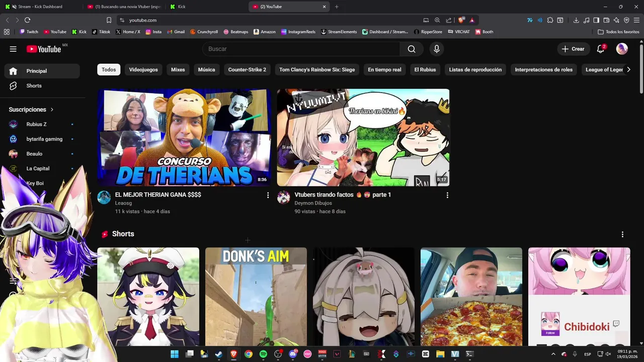
Task: Click the Crear button
Action: click(x=573, y=49)
